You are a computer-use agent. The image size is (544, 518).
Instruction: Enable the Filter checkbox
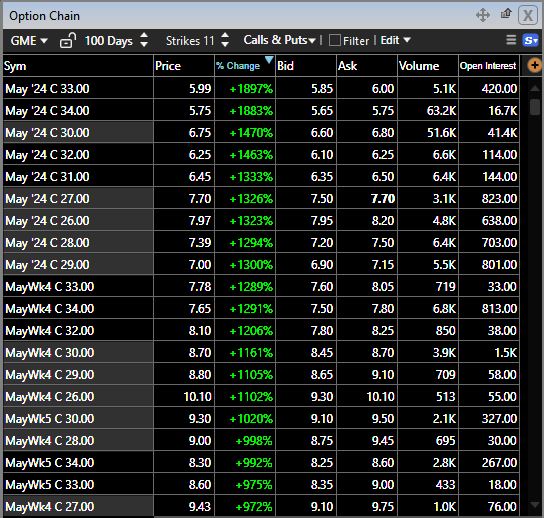[x=334, y=40]
